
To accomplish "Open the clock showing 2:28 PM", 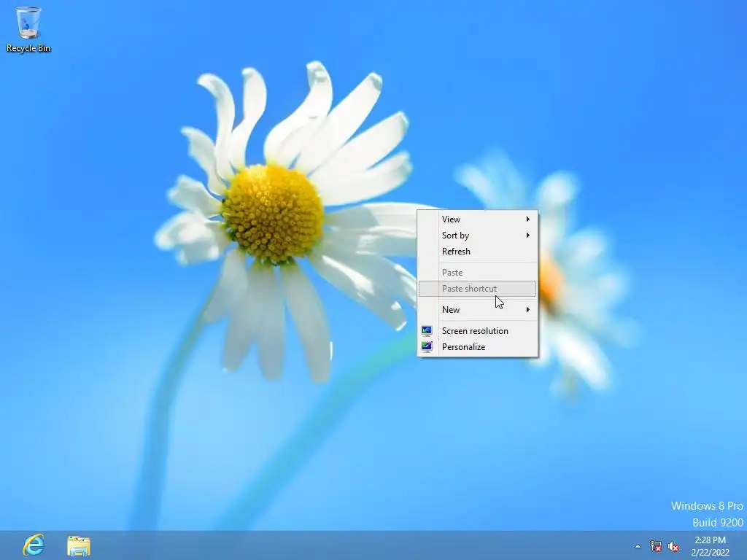I will 711,545.
